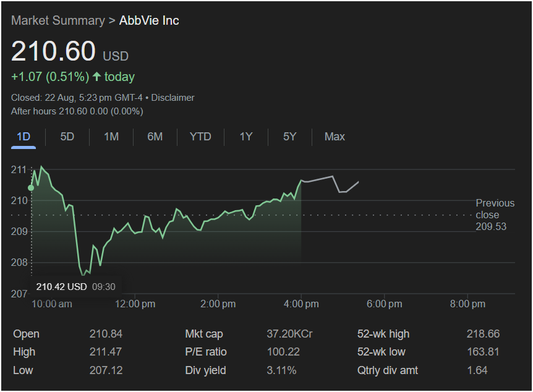View the 1Y price chart

pyautogui.click(x=246, y=137)
